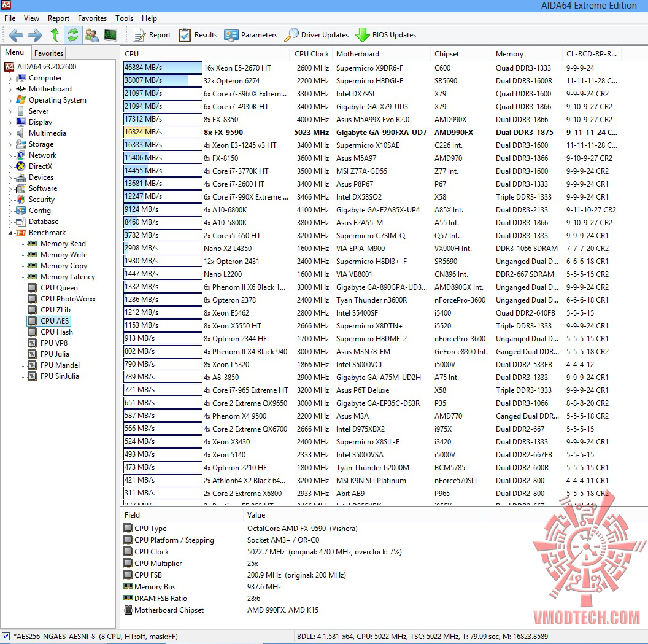Click the monitor graph toolbar icon
Image resolution: width=648 pixels, height=644 pixels.
point(110,35)
